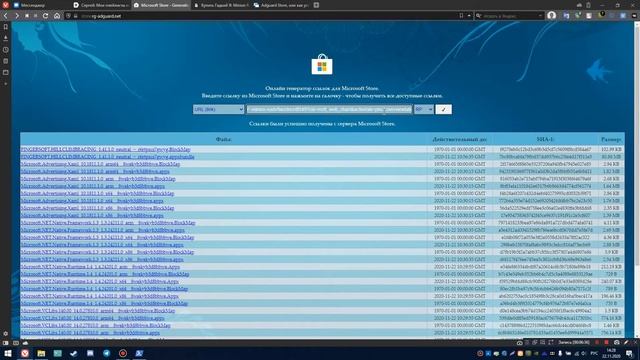Viewport: 640px width, 360px height.
Task: Open File Explorer from the taskbar
Action: click(41, 353)
